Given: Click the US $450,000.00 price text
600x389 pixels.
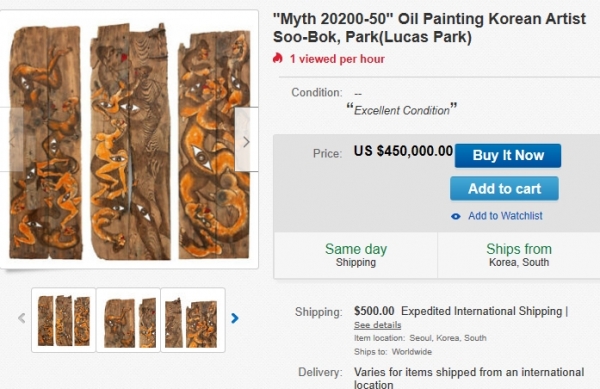Looking at the screenshot, I should point(403,151).
